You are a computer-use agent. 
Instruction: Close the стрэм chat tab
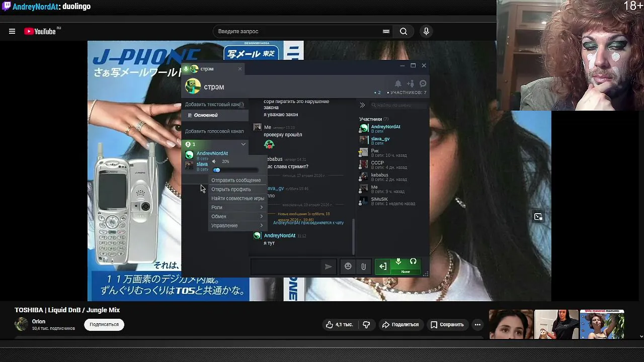click(x=240, y=69)
